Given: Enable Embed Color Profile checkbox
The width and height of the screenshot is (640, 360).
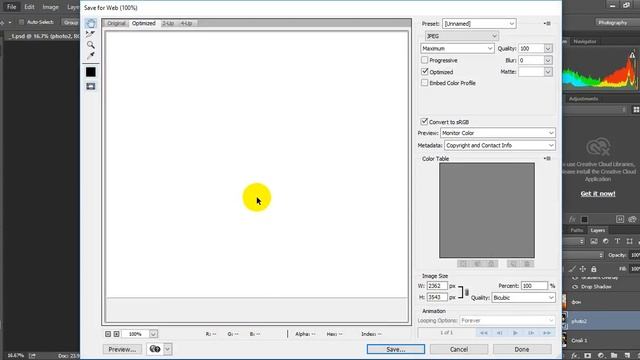Looking at the screenshot, I should pos(424,83).
